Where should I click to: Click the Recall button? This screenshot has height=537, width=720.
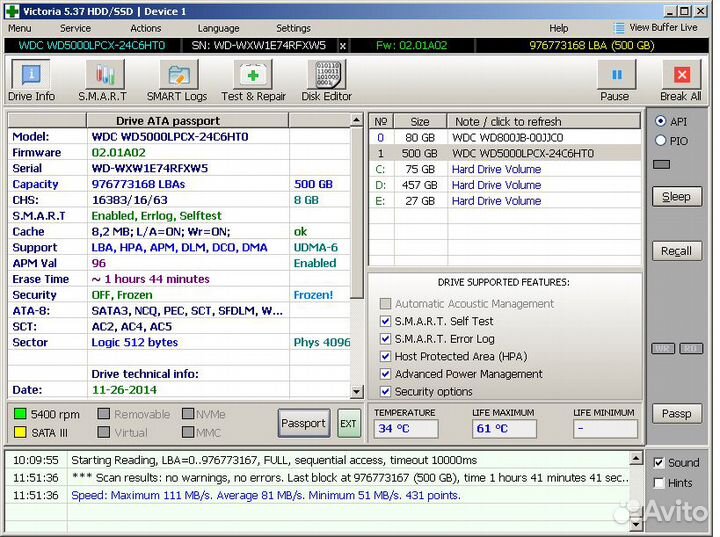click(x=677, y=251)
